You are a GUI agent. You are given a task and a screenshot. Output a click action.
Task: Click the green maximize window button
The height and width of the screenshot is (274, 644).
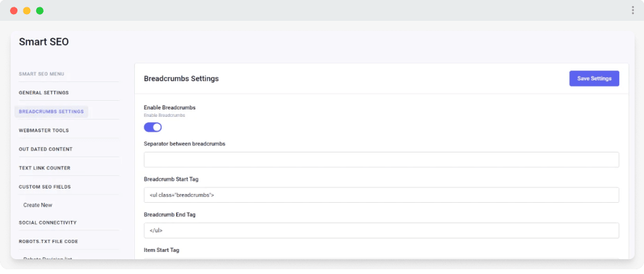(x=40, y=11)
